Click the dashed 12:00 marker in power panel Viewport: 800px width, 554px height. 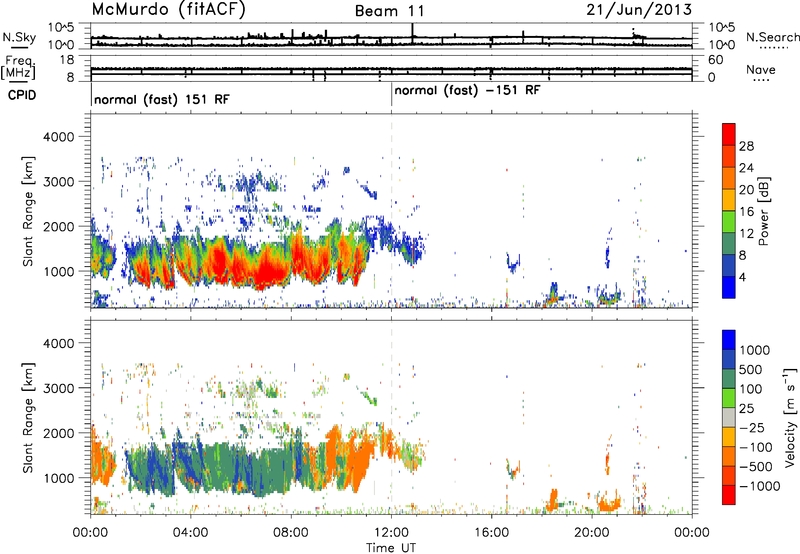tap(391, 211)
